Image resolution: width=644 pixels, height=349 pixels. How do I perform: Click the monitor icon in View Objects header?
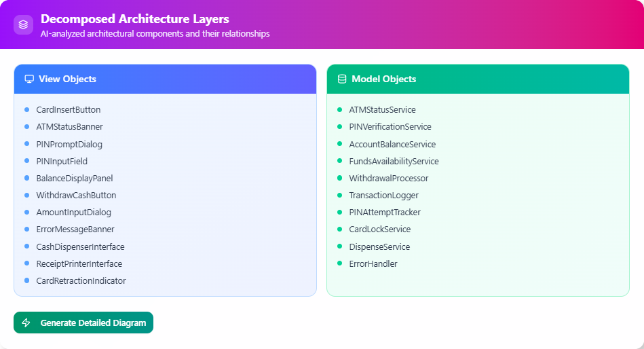click(29, 79)
